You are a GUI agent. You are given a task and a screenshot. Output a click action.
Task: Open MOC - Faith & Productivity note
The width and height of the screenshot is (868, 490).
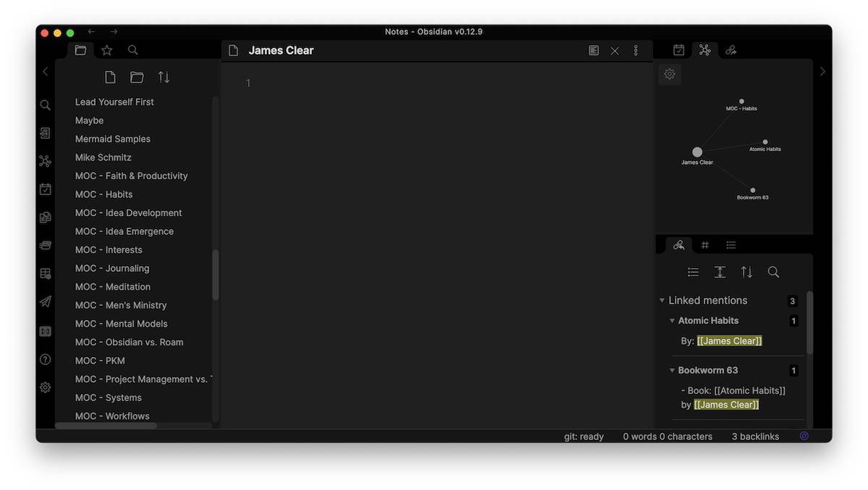coord(132,176)
